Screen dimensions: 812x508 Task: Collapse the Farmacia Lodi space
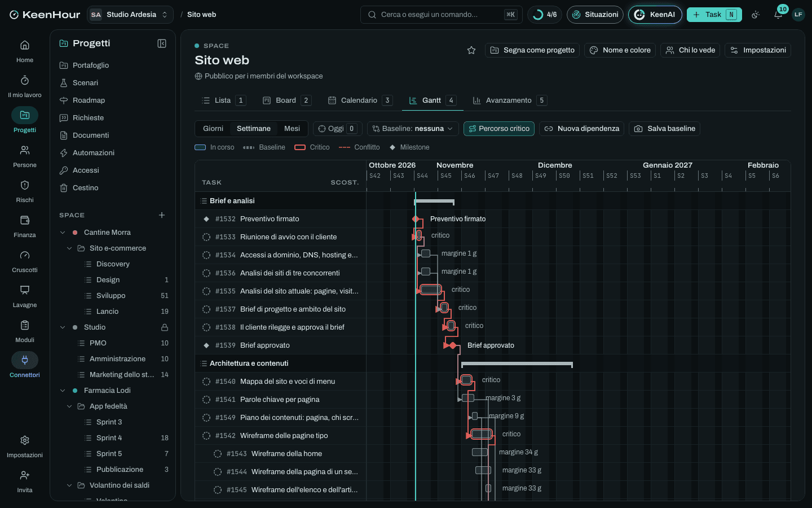[x=63, y=391]
